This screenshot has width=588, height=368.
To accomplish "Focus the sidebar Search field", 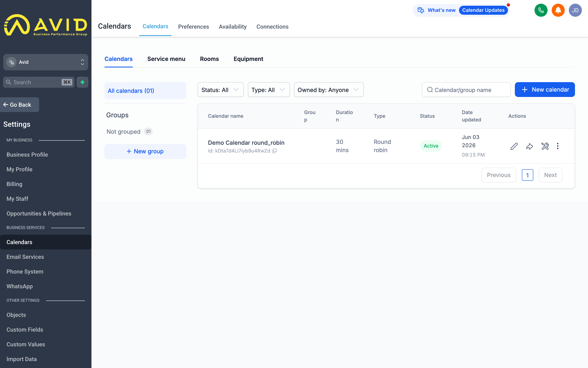I will click(39, 82).
